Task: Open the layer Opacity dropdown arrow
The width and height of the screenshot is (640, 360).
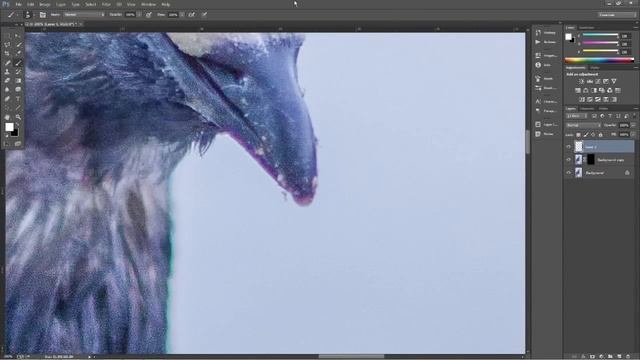Action: click(633, 125)
